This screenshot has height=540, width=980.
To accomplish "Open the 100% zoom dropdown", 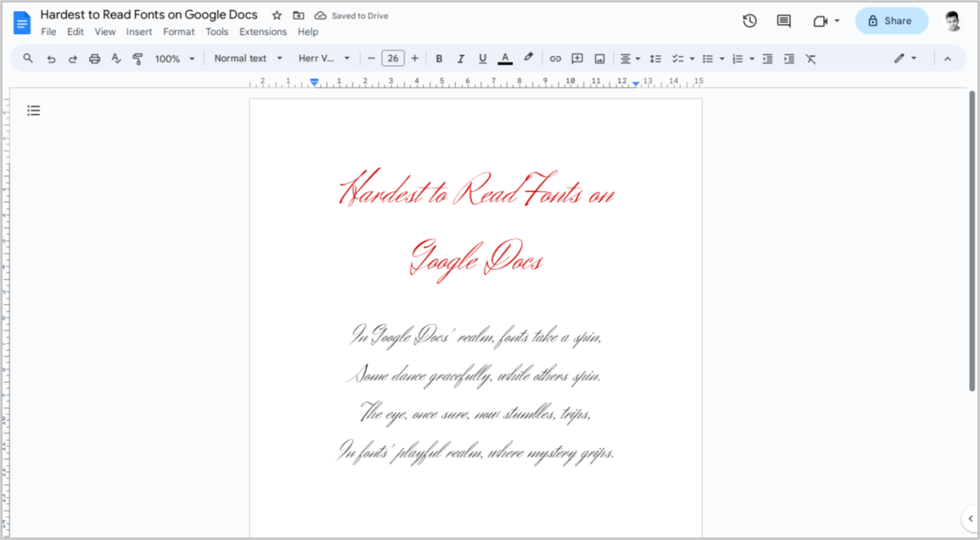I will 174,59.
